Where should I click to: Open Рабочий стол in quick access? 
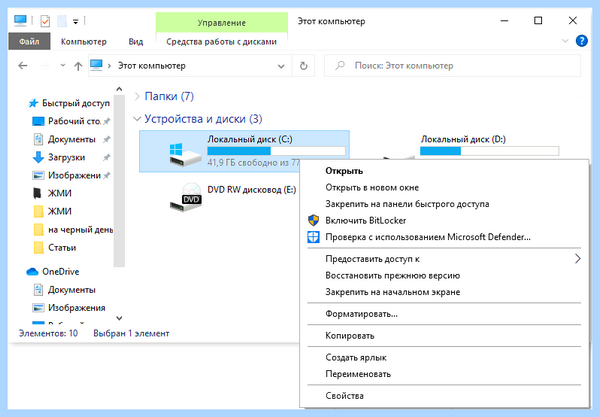(x=74, y=121)
